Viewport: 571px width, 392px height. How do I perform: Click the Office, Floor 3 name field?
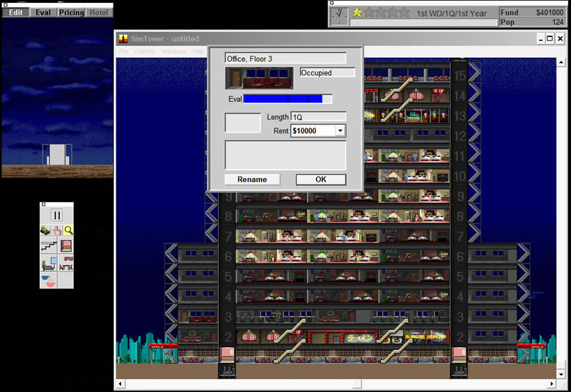[x=285, y=59]
